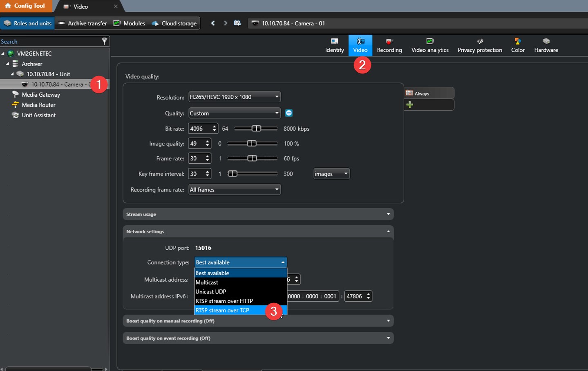Select the Always schedule entry

click(429, 93)
